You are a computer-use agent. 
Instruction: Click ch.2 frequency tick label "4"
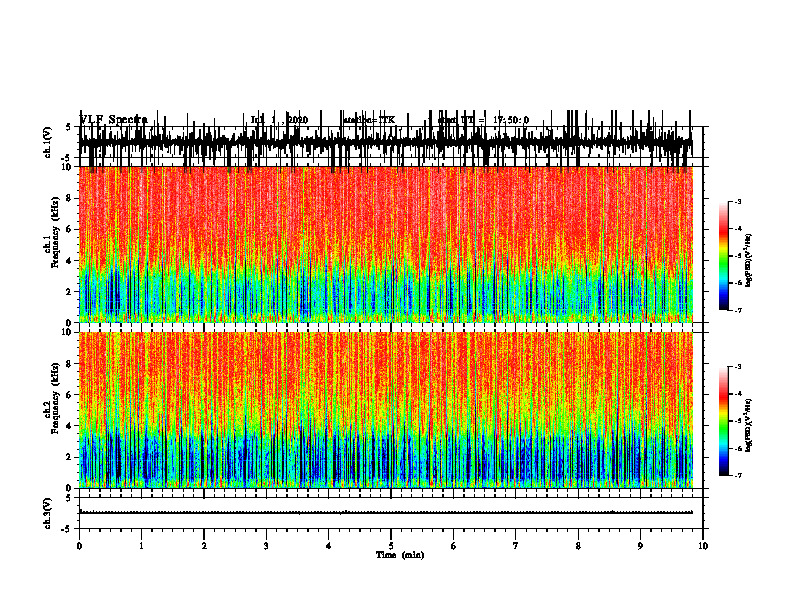pyautogui.click(x=70, y=426)
